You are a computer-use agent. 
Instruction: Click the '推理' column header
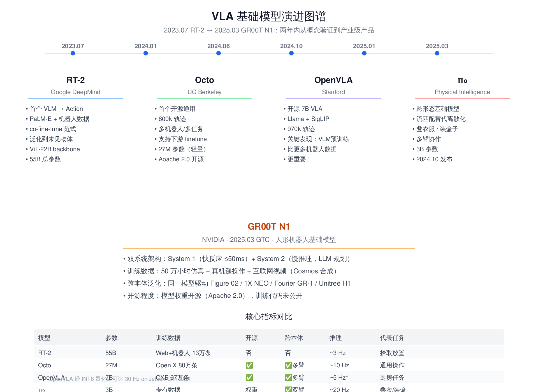pos(336,338)
